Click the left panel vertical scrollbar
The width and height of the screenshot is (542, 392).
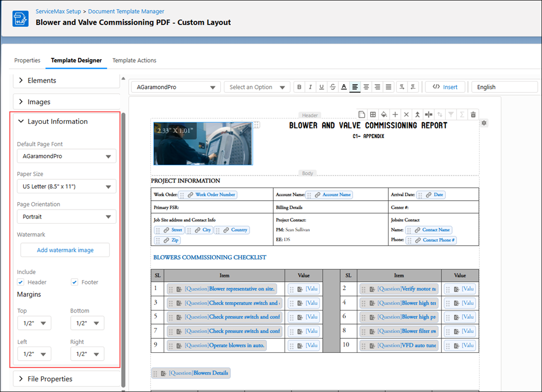(x=123, y=249)
